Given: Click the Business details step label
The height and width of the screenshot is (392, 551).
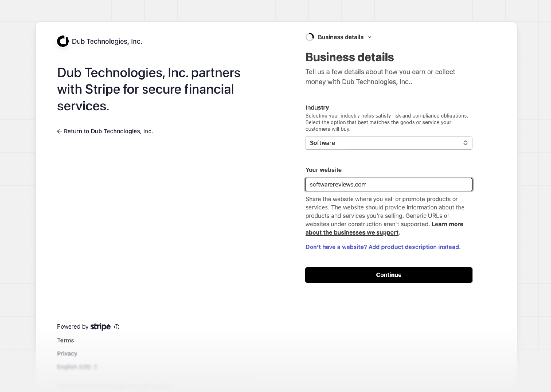Looking at the screenshot, I should pyautogui.click(x=341, y=37).
